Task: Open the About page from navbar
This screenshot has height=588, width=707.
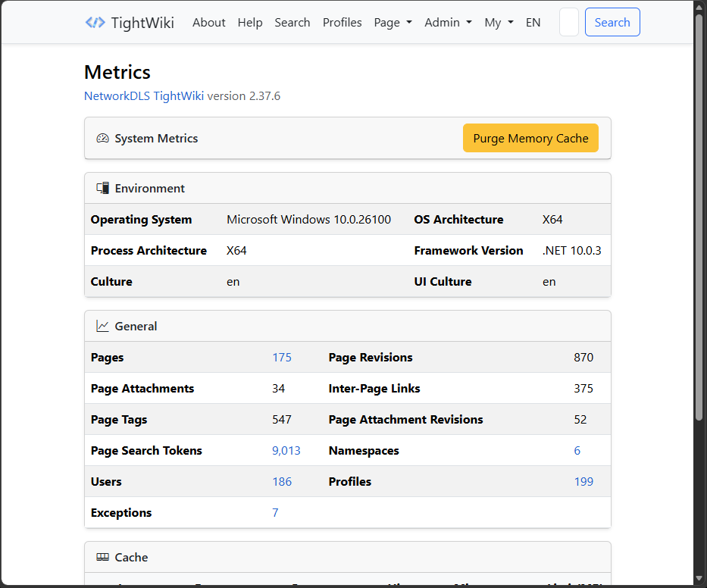Action: click(208, 23)
